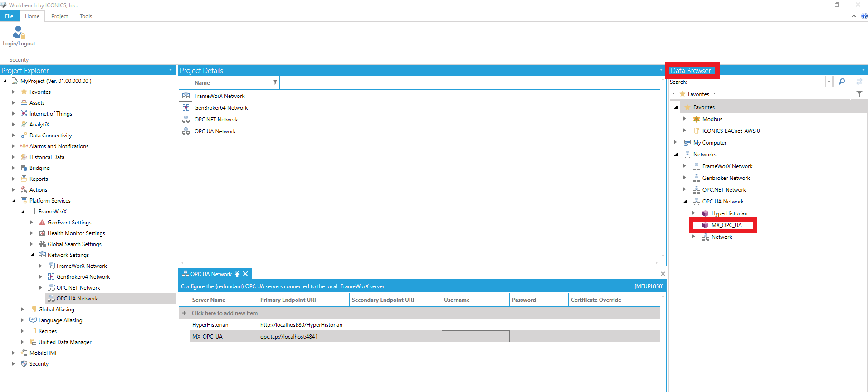Click the Server Name column header
The height and width of the screenshot is (392, 868).
click(224, 300)
